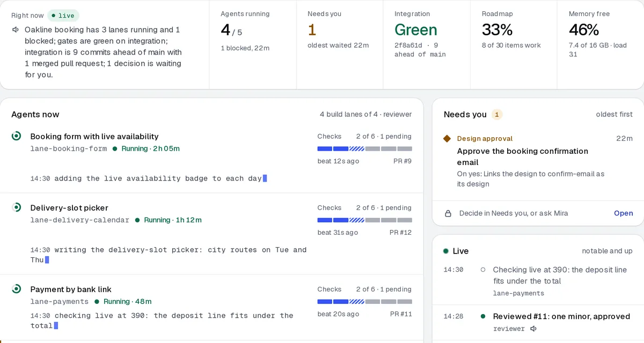Open the Agents running 4/5 stat card
This screenshot has width=644, height=343.
(253, 44)
